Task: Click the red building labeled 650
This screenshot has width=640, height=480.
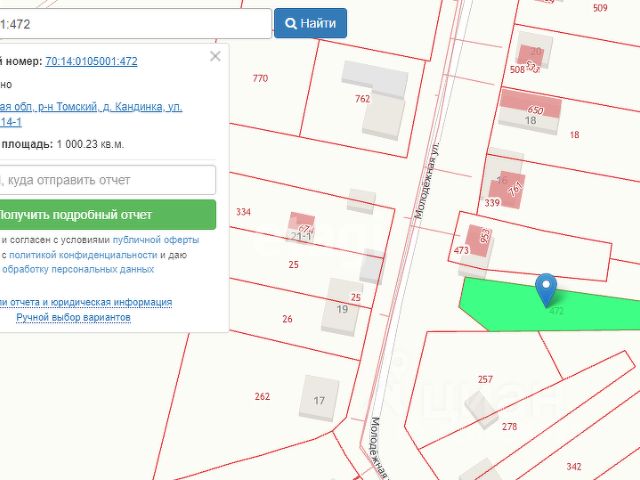Action: pyautogui.click(x=531, y=103)
